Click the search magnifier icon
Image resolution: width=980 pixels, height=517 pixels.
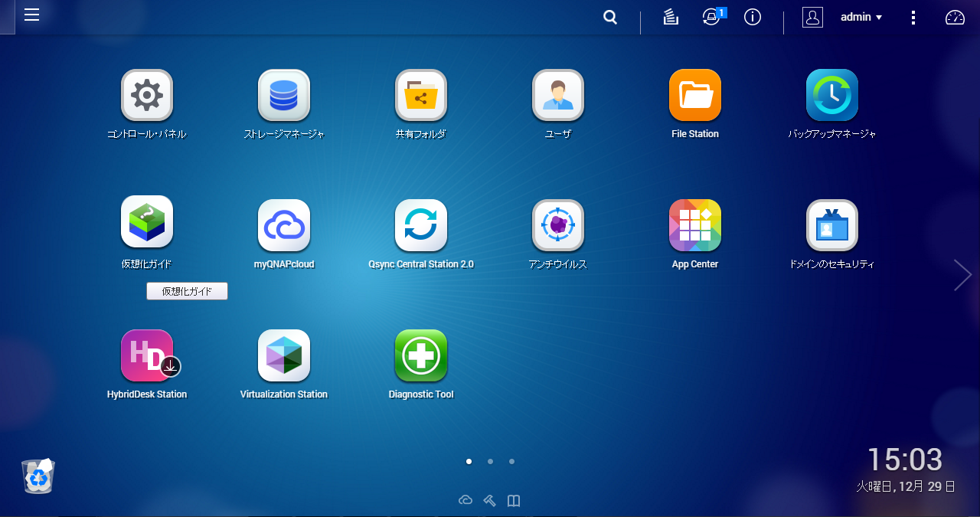tap(610, 17)
